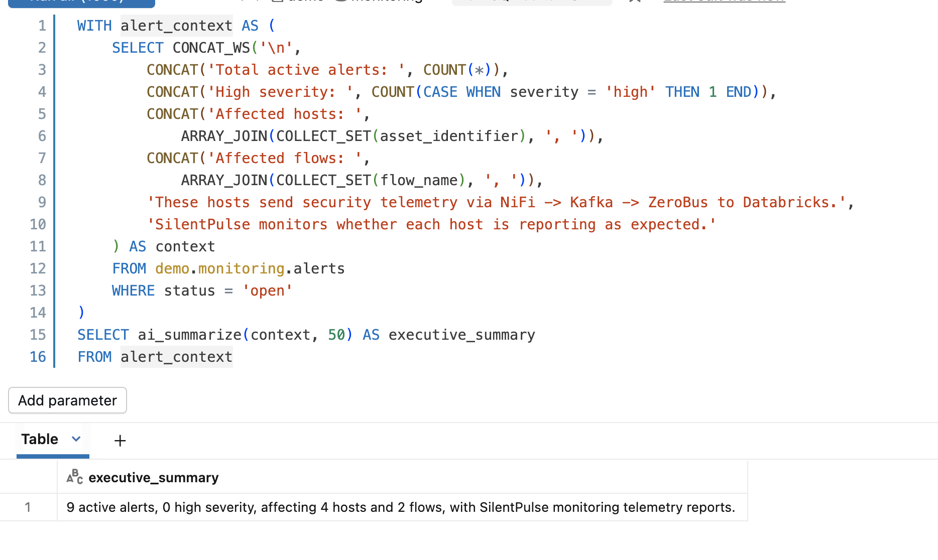The image size is (938, 560).
Task: Click 'alert_context' on the final FROM line
Action: (176, 357)
